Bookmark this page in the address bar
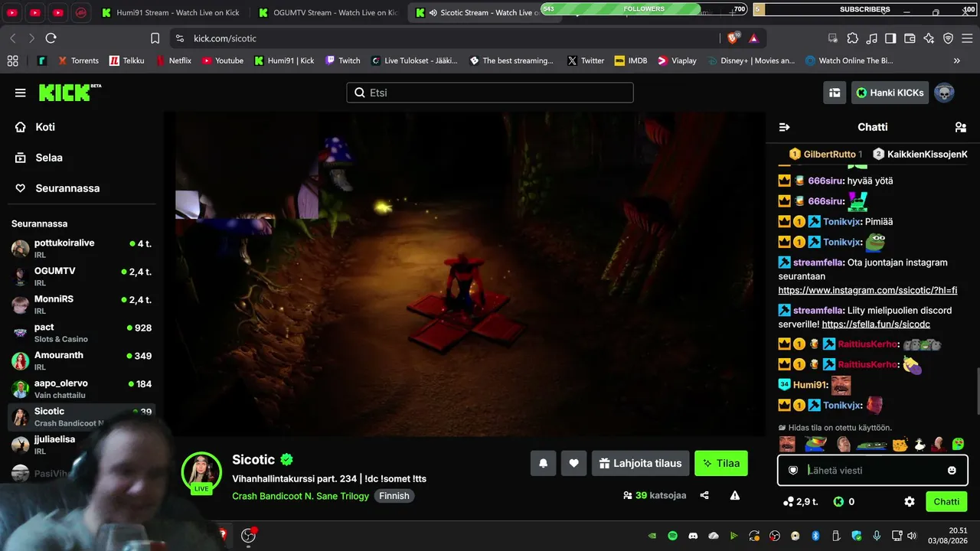The image size is (980, 551). [155, 38]
